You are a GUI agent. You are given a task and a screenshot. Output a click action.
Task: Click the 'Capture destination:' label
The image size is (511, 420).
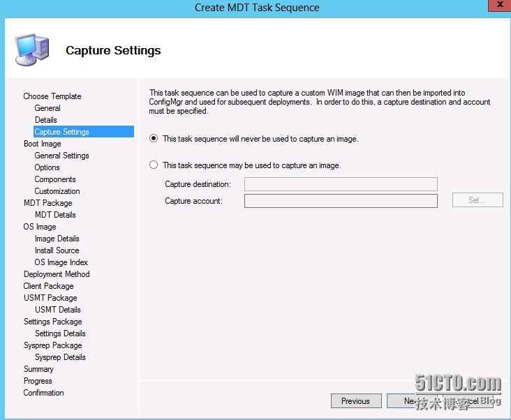click(x=198, y=184)
